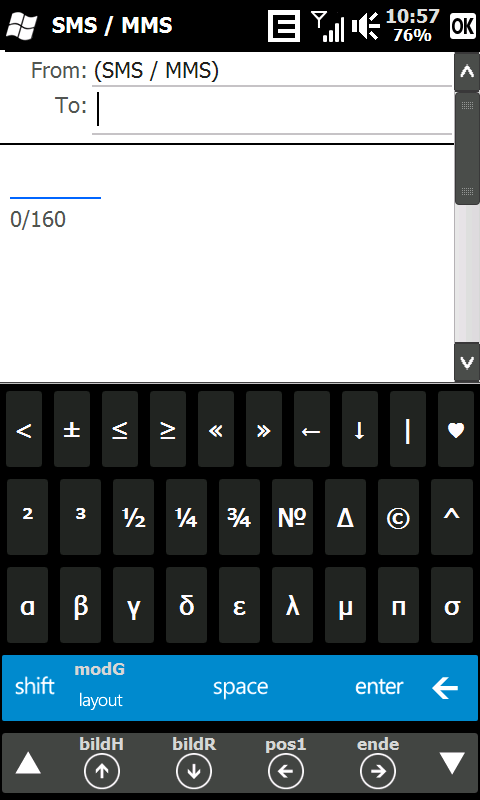Tap the Windows Start flag icon

point(21,26)
